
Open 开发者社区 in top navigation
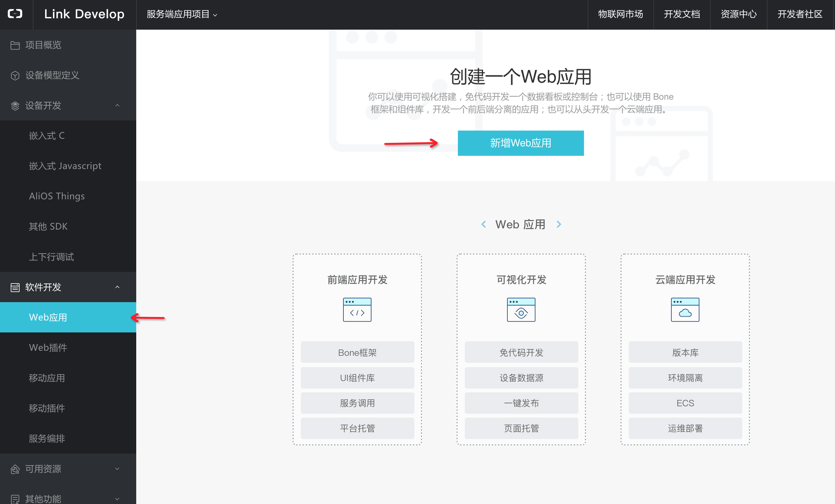pyautogui.click(x=800, y=14)
